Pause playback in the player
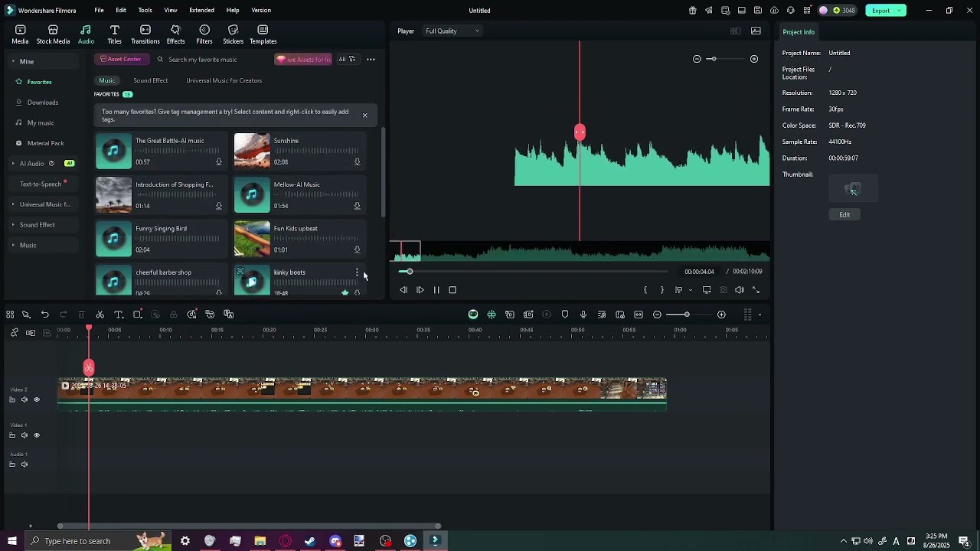Screen dimensions: 980x551 [x=436, y=290]
